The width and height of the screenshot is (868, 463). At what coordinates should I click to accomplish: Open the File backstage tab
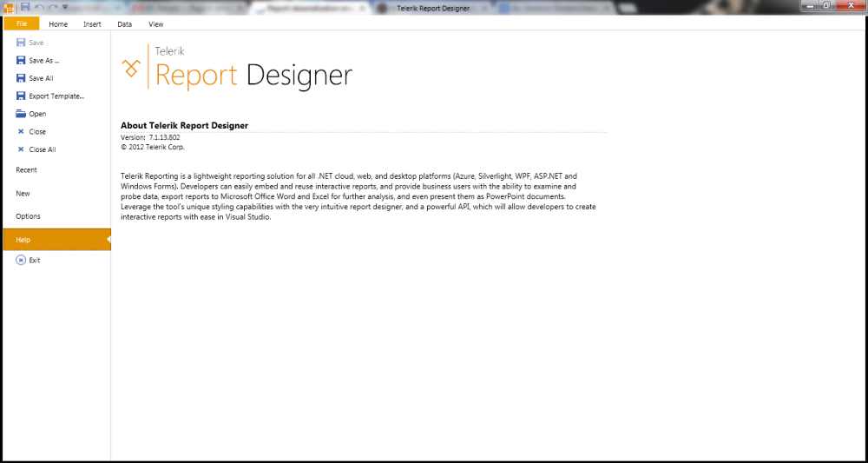(22, 23)
